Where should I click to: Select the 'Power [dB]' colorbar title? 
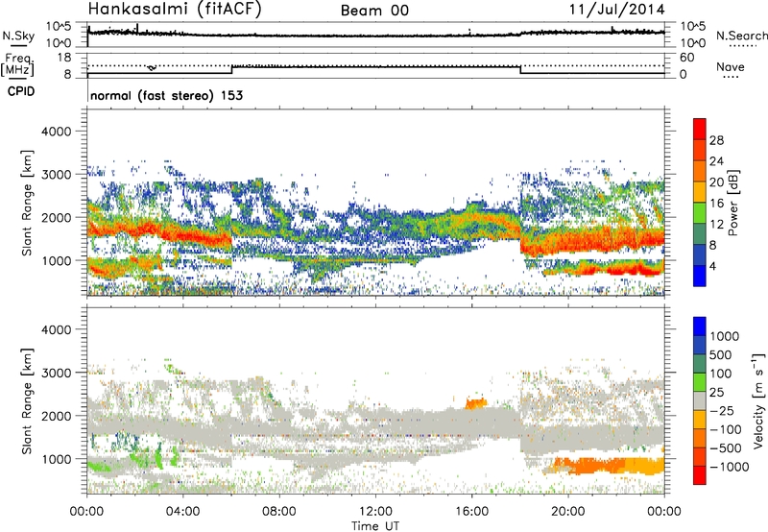pos(732,203)
